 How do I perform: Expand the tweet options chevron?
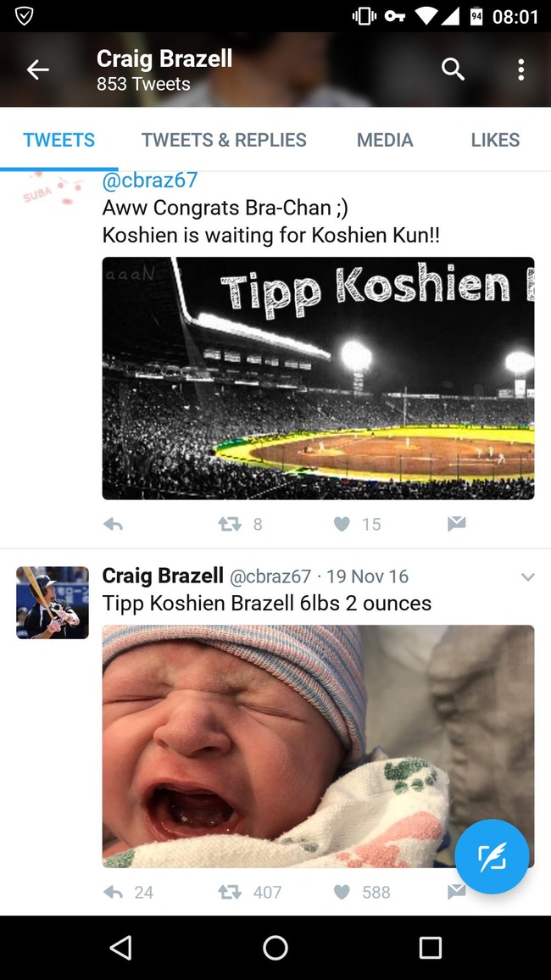click(527, 577)
